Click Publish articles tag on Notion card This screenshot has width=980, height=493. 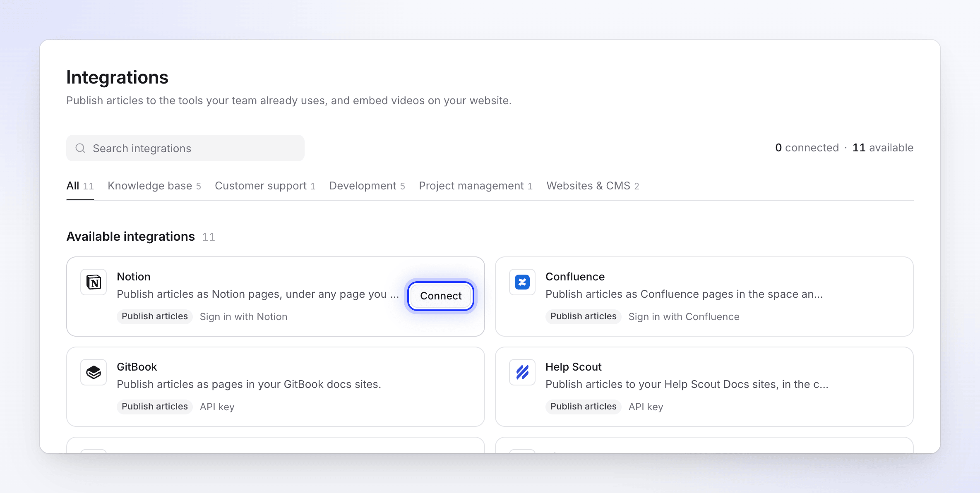[x=155, y=316]
